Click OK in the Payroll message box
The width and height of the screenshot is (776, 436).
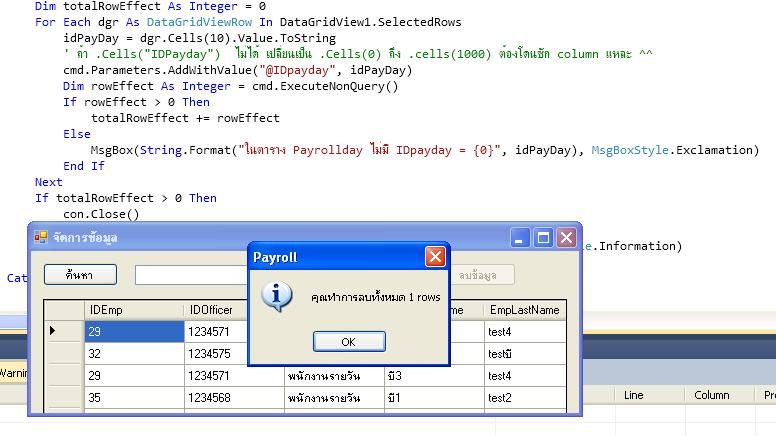click(x=348, y=341)
